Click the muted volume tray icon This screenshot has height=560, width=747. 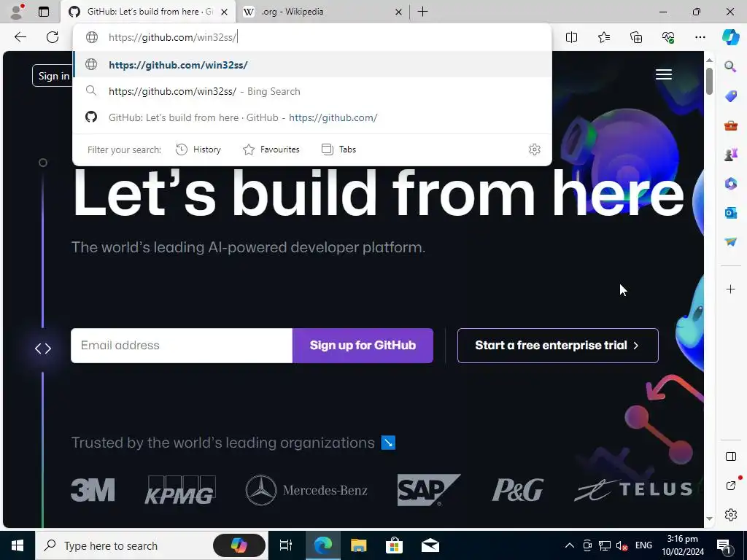point(622,545)
